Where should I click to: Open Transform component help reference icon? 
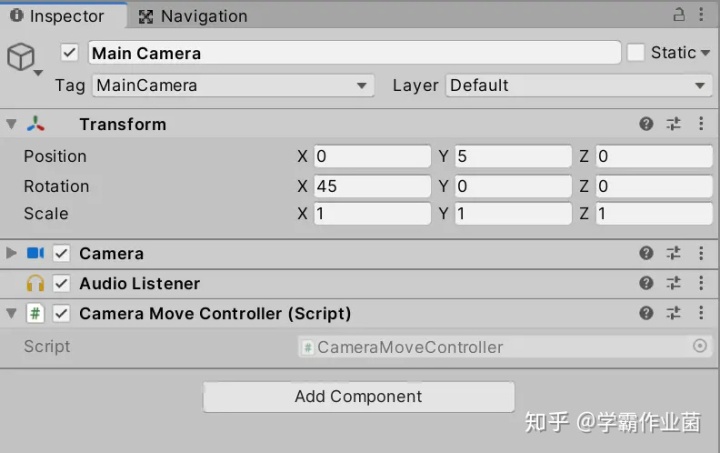[646, 123]
